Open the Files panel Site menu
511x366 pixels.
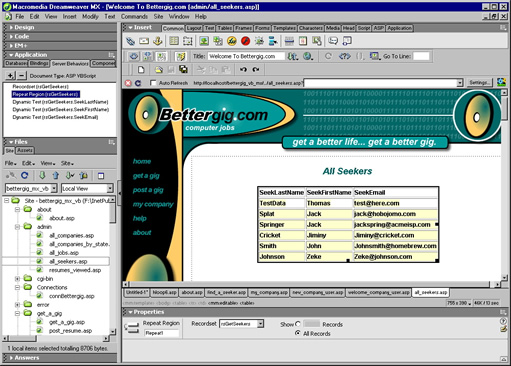click(67, 163)
